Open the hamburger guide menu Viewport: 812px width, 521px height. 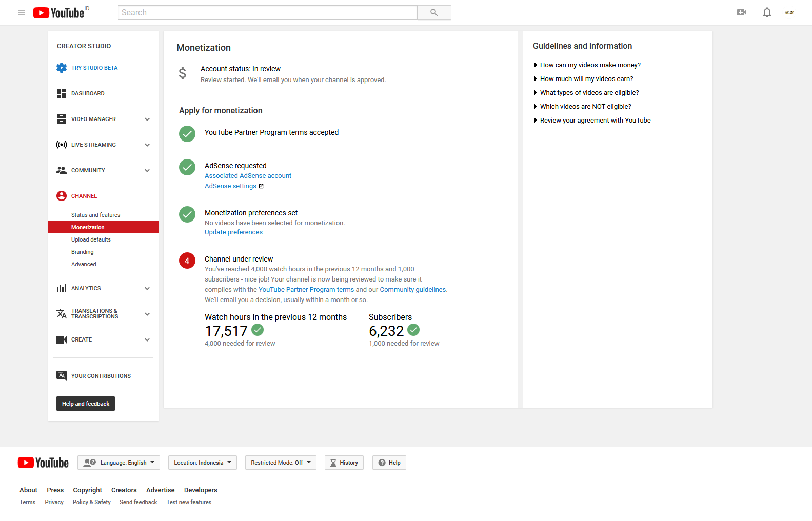21,13
